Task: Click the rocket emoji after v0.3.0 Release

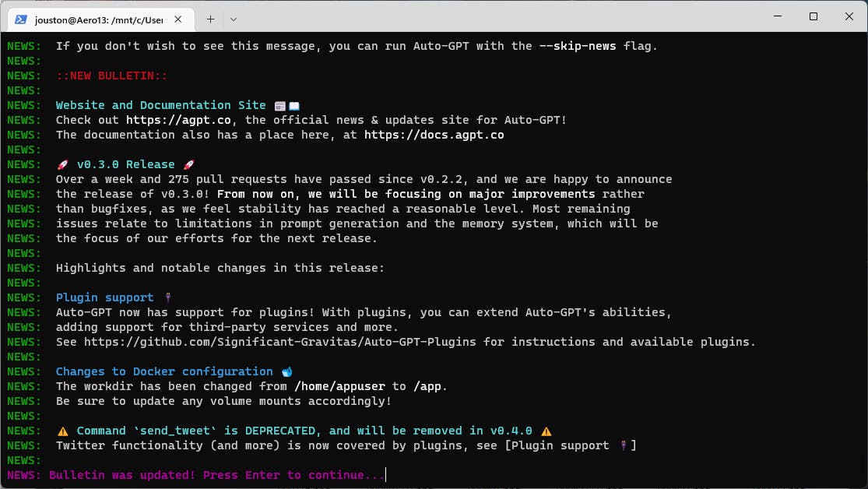Action: [x=188, y=164]
